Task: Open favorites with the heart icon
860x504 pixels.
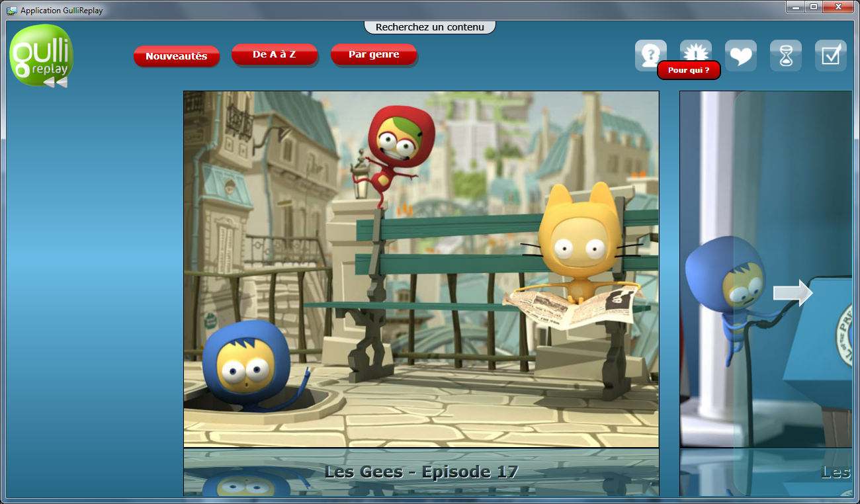Action: [x=741, y=56]
